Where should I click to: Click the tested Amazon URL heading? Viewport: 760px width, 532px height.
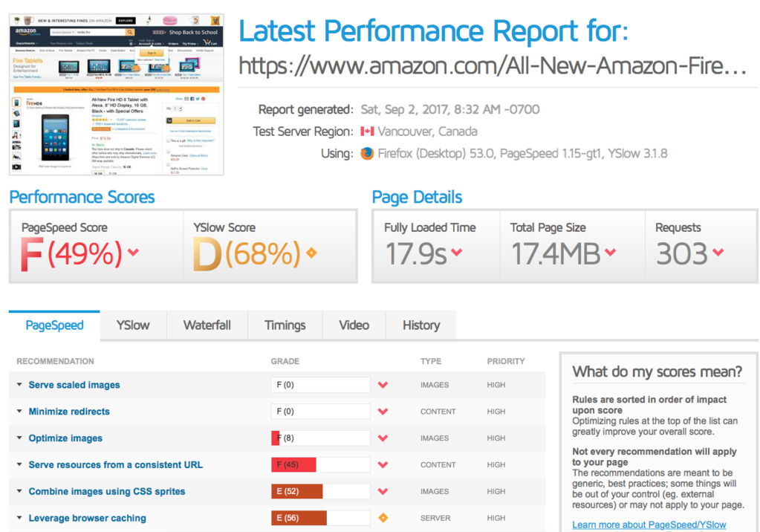coord(493,65)
